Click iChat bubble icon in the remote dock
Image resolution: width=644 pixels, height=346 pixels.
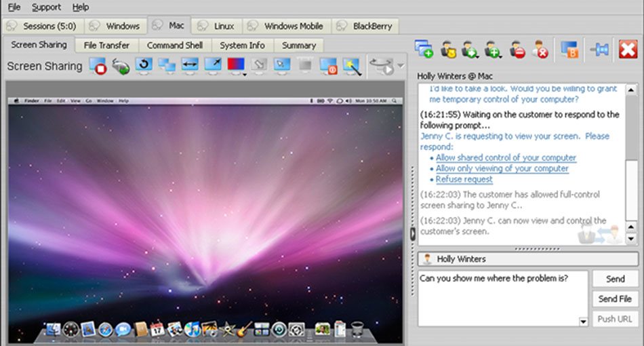click(x=123, y=329)
